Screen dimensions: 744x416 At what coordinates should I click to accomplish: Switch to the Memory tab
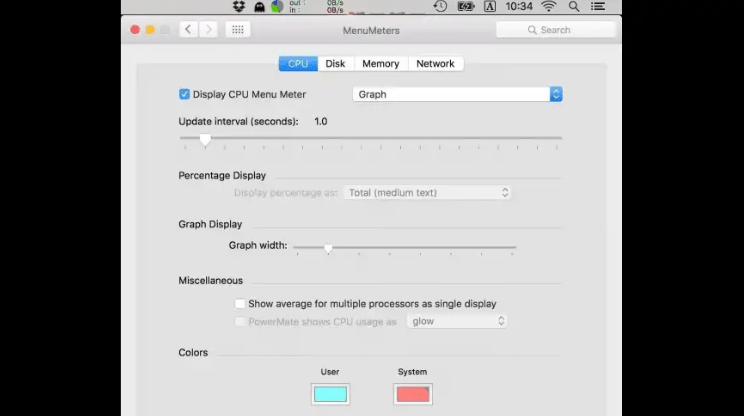pyautogui.click(x=381, y=64)
